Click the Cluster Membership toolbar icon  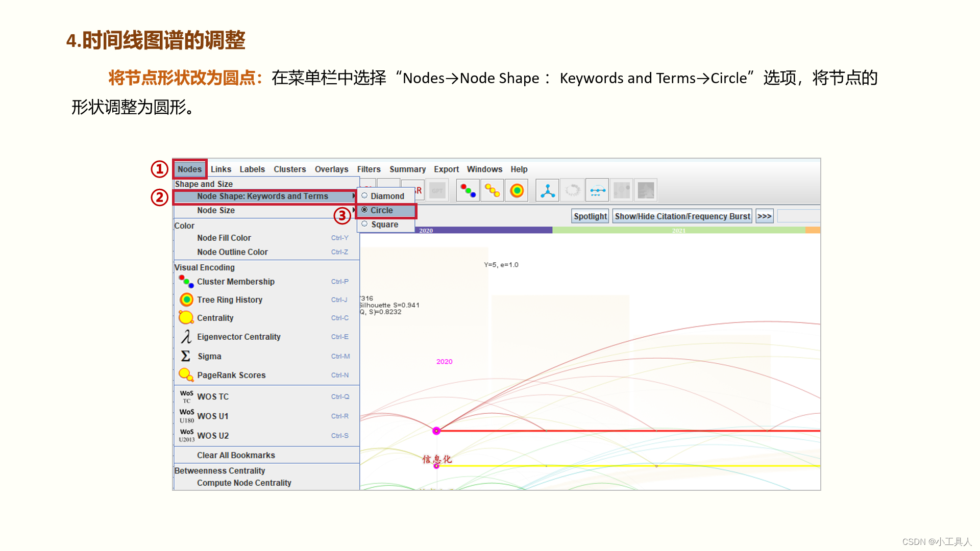point(468,191)
